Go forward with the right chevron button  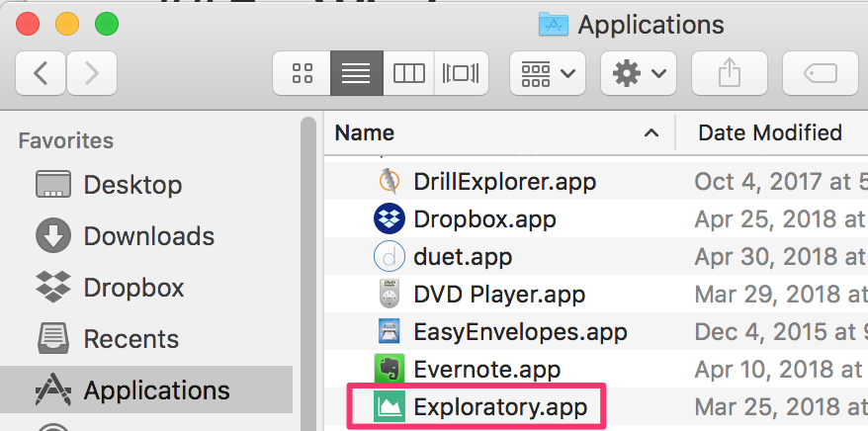click(92, 73)
